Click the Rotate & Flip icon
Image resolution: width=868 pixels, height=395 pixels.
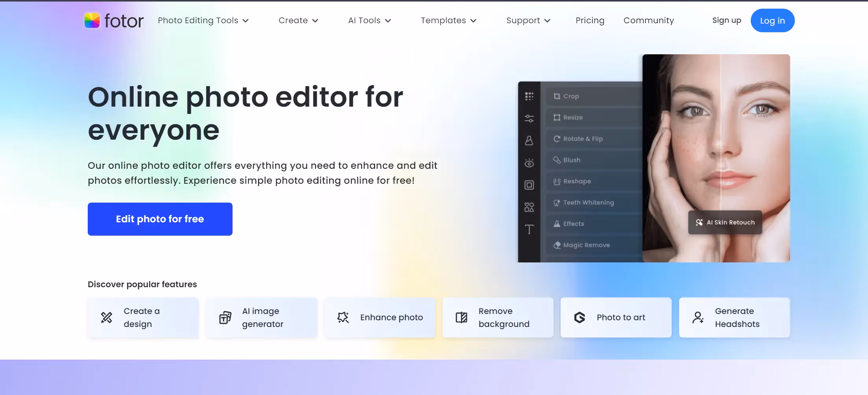(557, 139)
